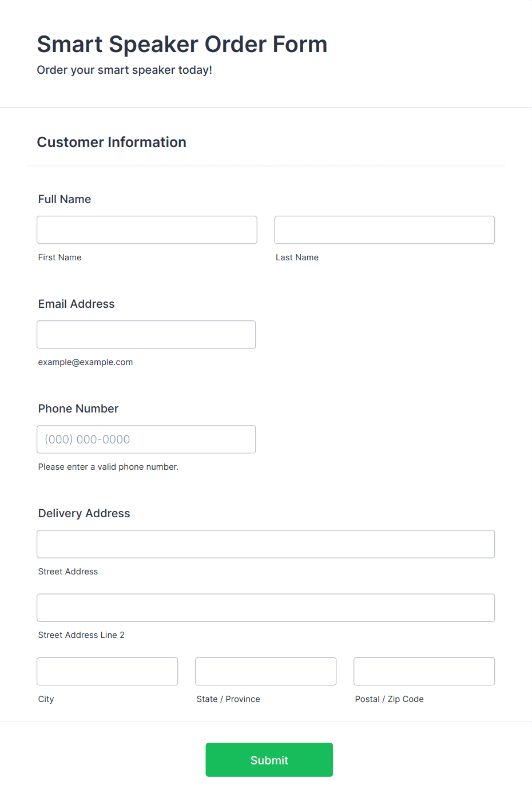Click the Phone Number label
Screen dimensions: 532x805
(x=78, y=409)
